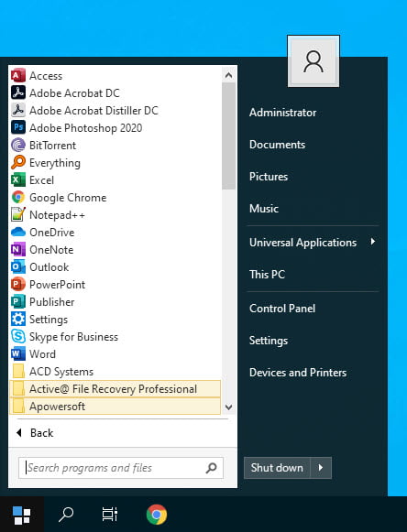Open Control Panel
Image resolution: width=407 pixels, height=532 pixels.
[x=282, y=308]
